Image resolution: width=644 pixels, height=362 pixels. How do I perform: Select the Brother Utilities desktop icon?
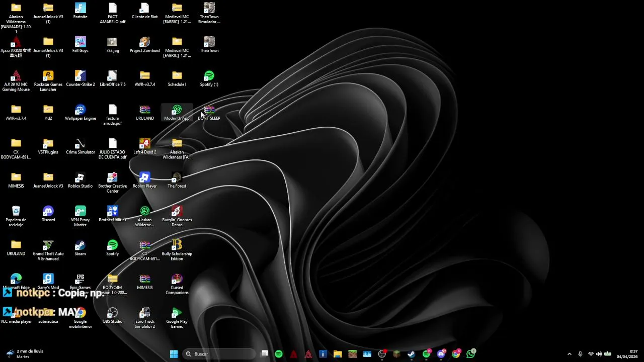pos(112,214)
